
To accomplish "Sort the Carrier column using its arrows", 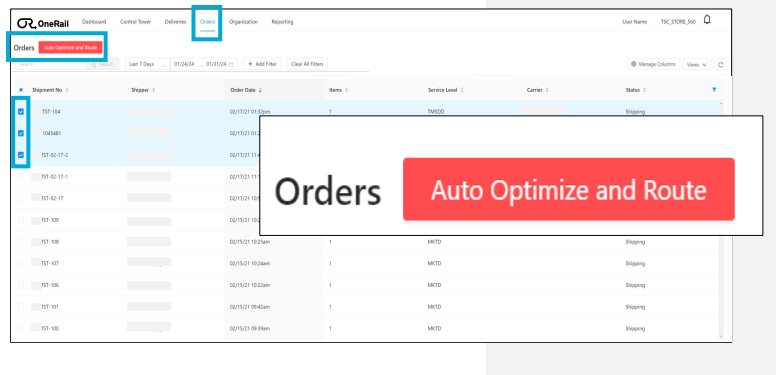I will [x=547, y=90].
